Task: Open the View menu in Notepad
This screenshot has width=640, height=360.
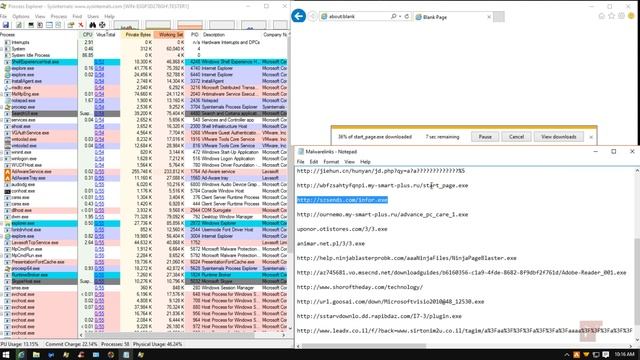Action: tap(349, 162)
